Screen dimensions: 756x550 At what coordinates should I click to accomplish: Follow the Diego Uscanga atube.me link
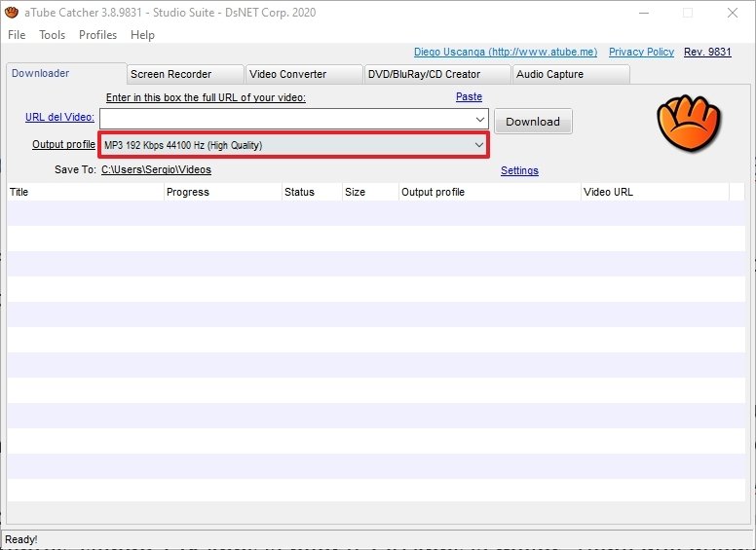pos(506,52)
